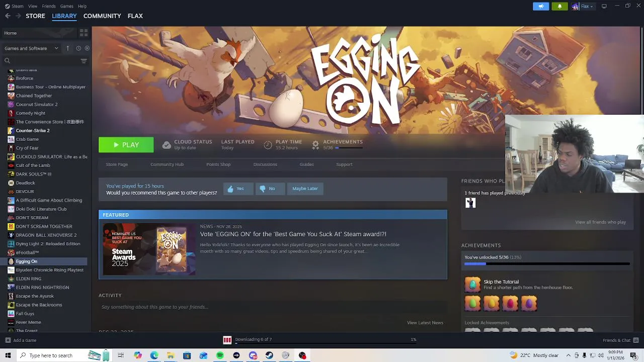644x362 pixels.
Task: Click the play time clock icon
Action: click(x=268, y=145)
